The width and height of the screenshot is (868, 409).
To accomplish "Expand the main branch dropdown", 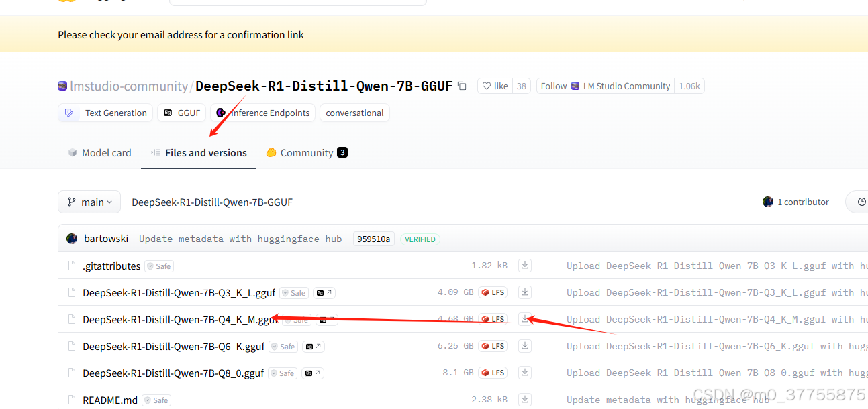I will pyautogui.click(x=89, y=202).
